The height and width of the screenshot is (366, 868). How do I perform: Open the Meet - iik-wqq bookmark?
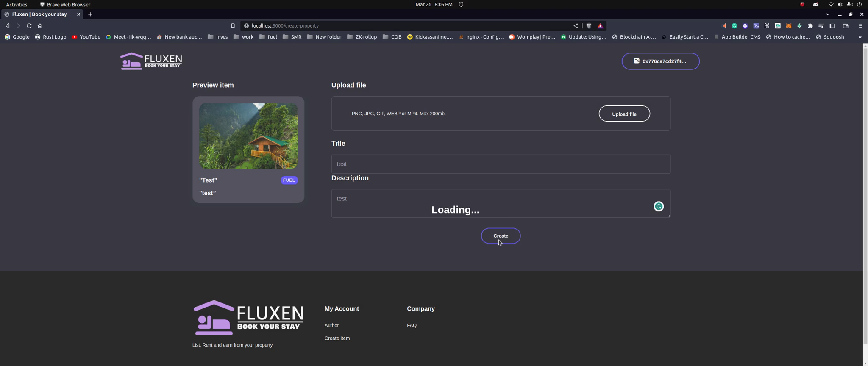[128, 37]
